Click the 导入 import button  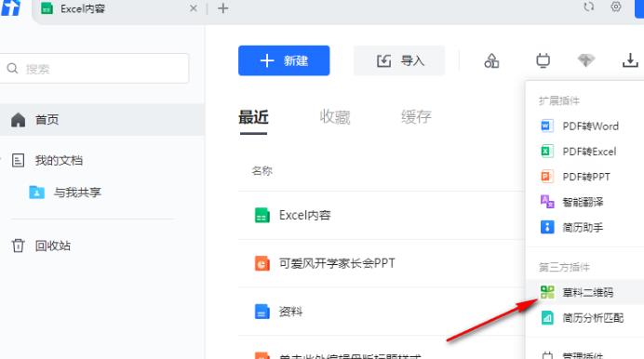point(399,60)
